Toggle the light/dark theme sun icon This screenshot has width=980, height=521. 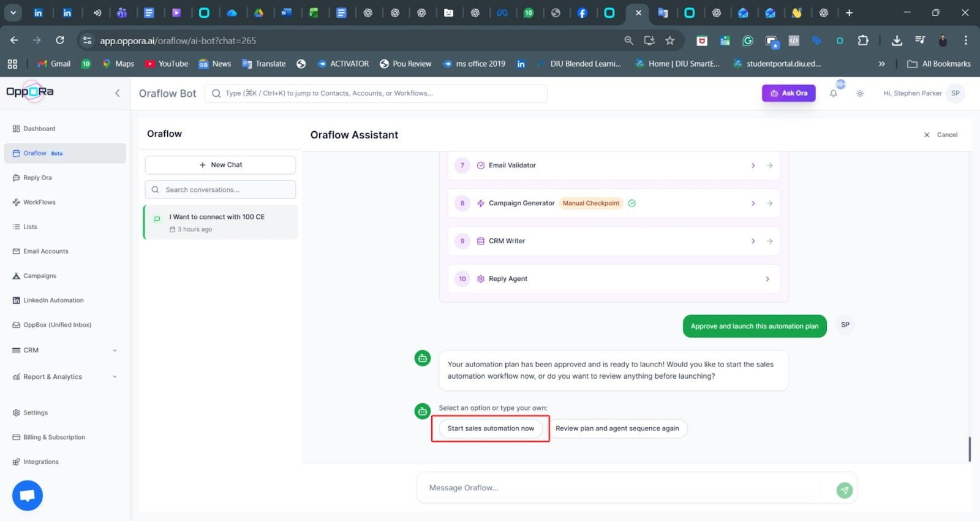pos(860,94)
